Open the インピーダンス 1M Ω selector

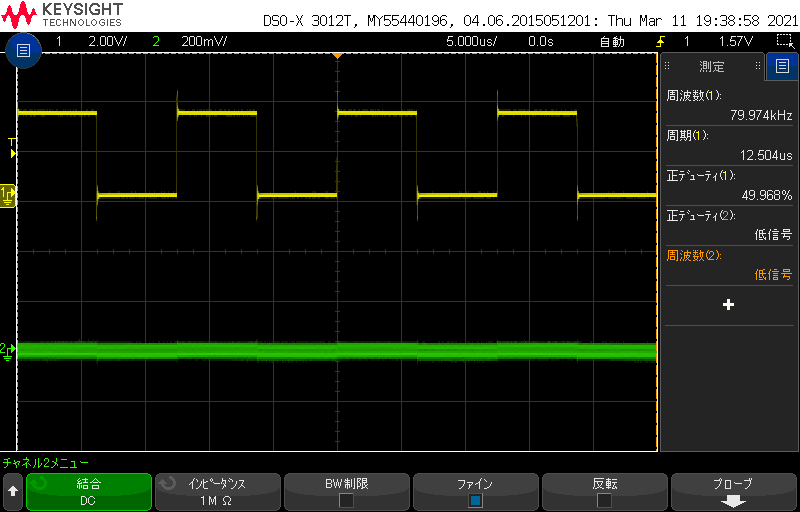click(x=217, y=492)
